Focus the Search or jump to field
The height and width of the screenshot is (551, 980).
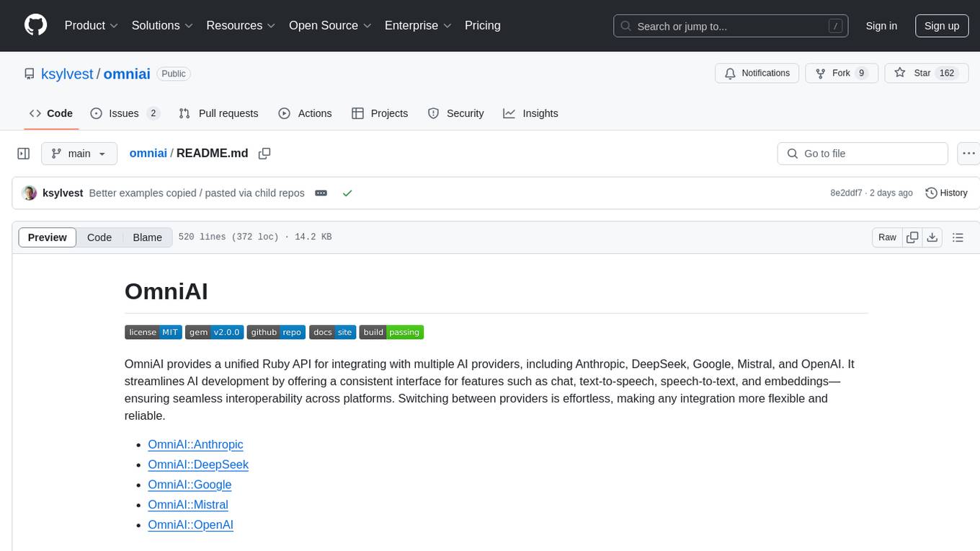click(x=731, y=26)
